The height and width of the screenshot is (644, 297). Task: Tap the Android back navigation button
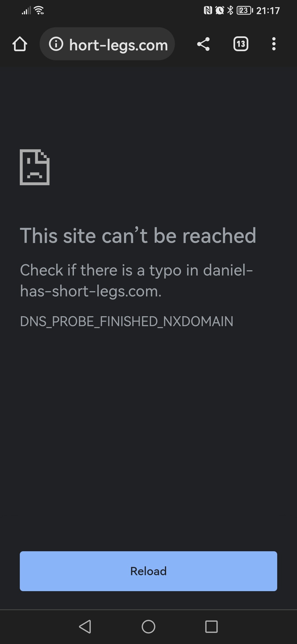pos(85,627)
